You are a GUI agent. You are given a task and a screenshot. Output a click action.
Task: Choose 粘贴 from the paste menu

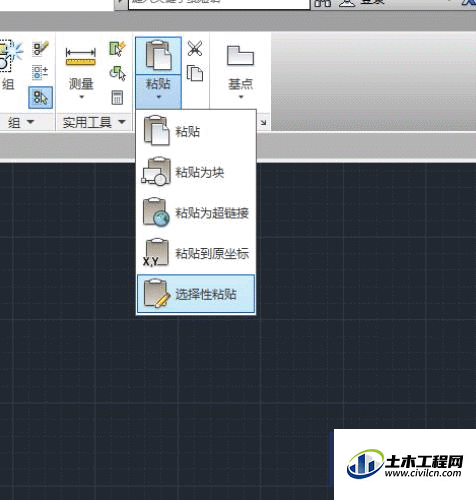(196, 131)
